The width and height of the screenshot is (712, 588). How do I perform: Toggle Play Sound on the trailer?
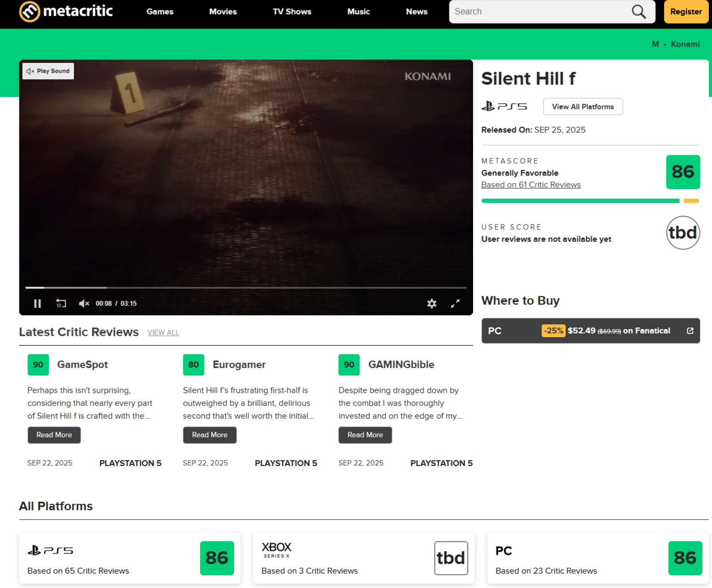(48, 71)
